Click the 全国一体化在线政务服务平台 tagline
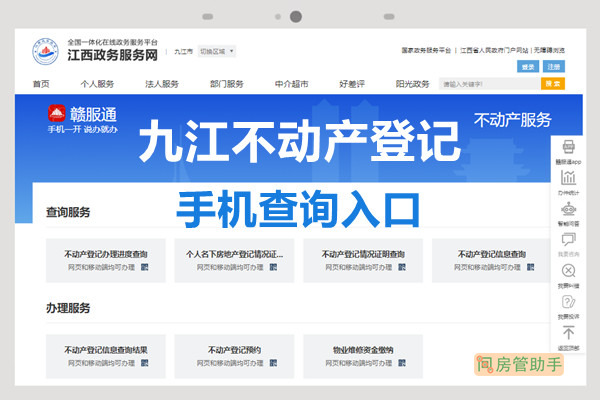600x400 pixels. [112, 42]
